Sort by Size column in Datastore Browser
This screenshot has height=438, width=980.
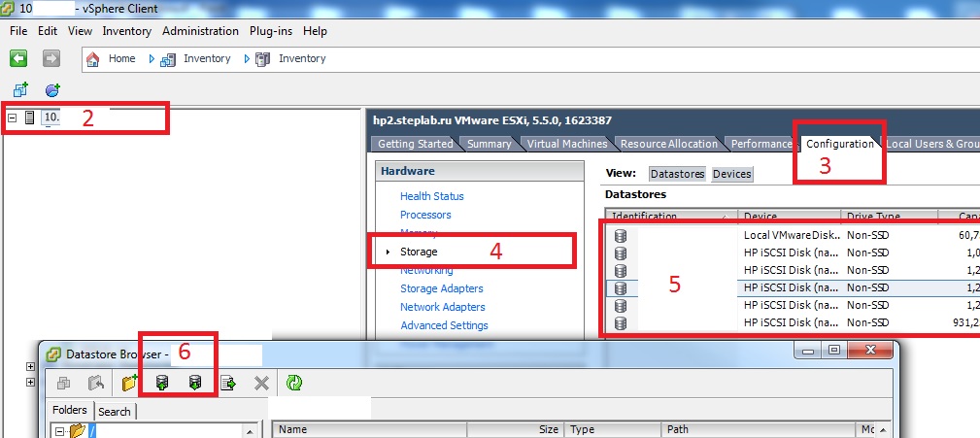pyautogui.click(x=516, y=429)
